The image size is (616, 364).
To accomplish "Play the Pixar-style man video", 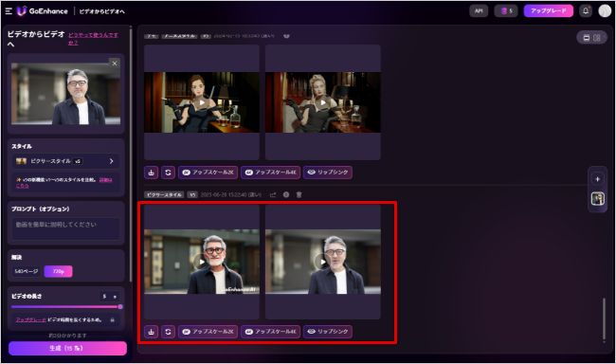I will click(x=202, y=262).
